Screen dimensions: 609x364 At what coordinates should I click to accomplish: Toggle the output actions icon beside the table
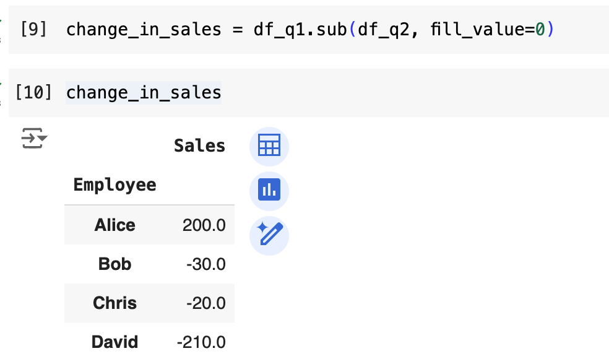pyautogui.click(x=34, y=139)
